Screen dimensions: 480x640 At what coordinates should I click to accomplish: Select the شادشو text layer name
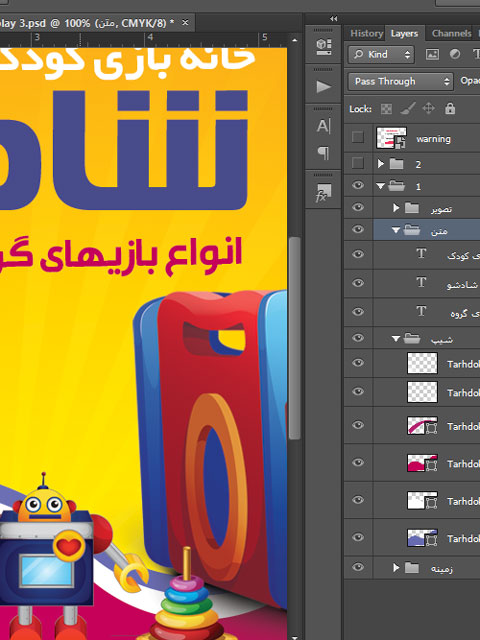(462, 284)
